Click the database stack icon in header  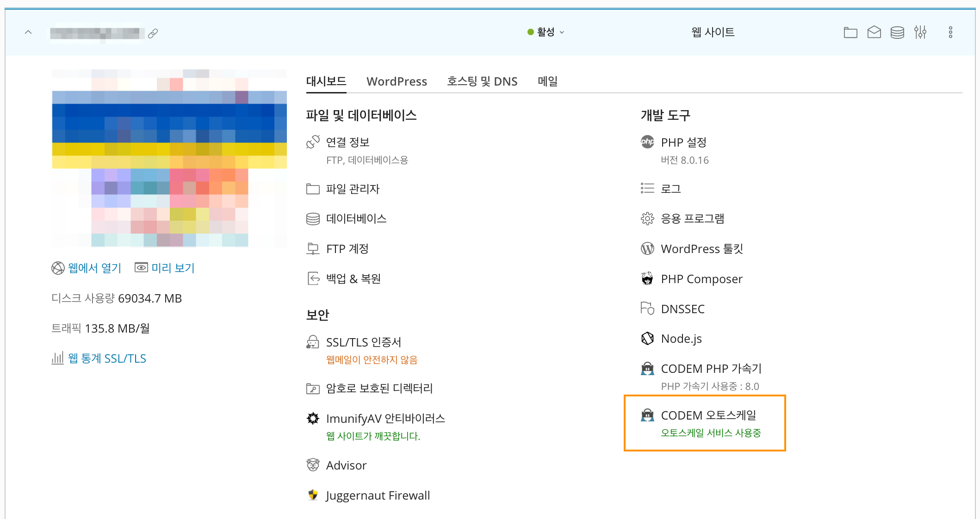[897, 32]
